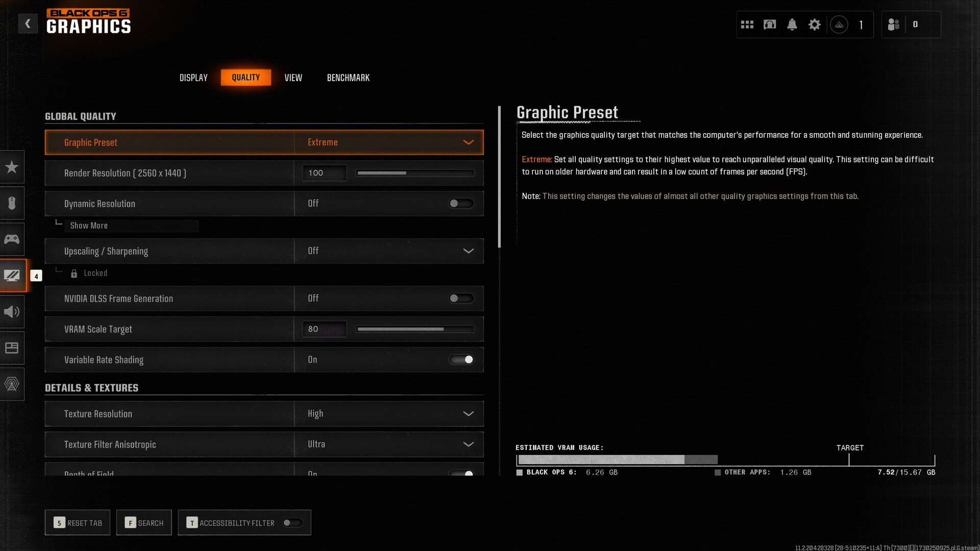Click the player rank emblem icon
Viewport: 980px width, 551px height.
pos(839,24)
